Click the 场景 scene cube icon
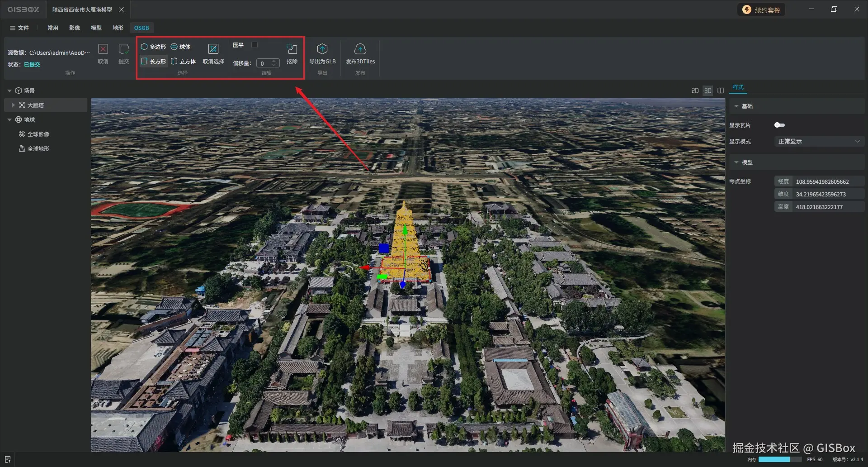The height and width of the screenshot is (467, 868). (x=19, y=91)
